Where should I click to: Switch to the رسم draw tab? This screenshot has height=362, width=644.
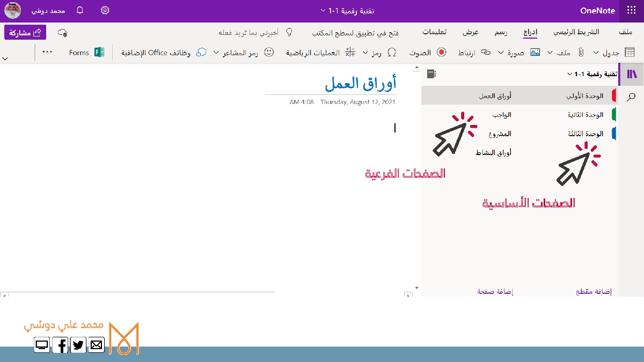[x=501, y=32]
